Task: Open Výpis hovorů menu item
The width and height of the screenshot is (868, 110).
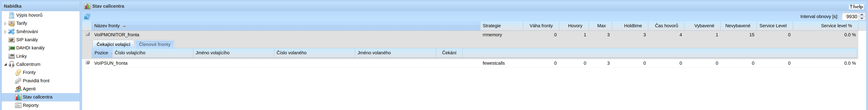Action: (x=29, y=15)
